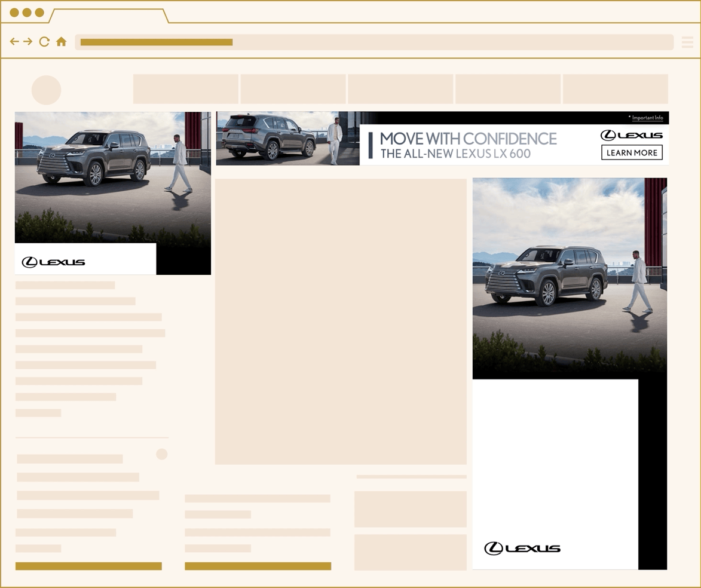The image size is (701, 588).
Task: Open the left Lexus SUV ad image
Action: 113,177
